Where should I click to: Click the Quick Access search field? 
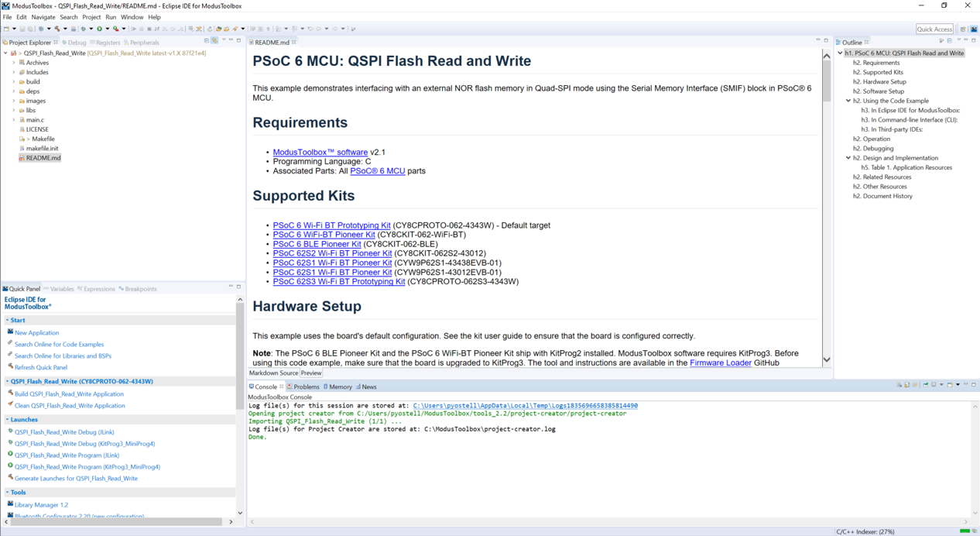tap(934, 29)
